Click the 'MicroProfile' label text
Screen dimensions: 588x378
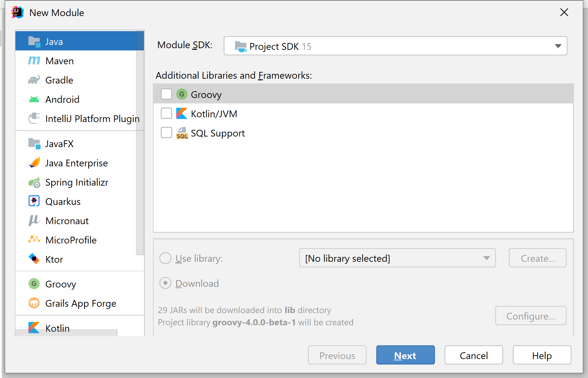point(71,240)
